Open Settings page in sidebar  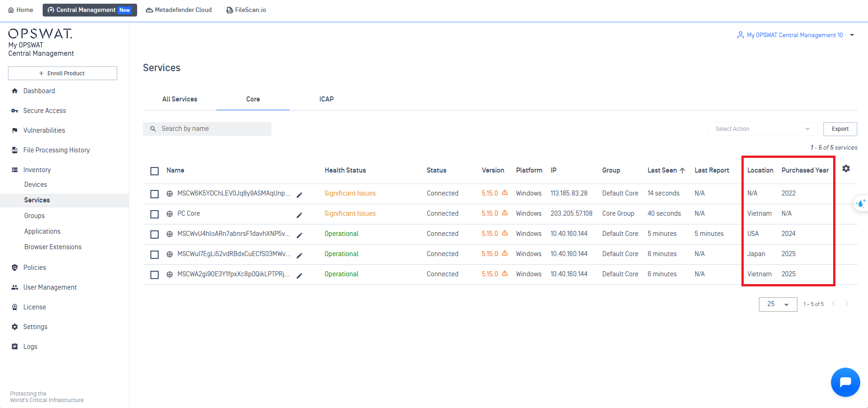[x=35, y=327]
